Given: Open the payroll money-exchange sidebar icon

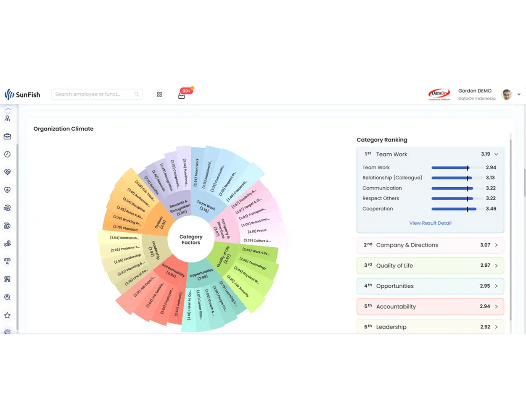Looking at the screenshot, I should [7, 207].
